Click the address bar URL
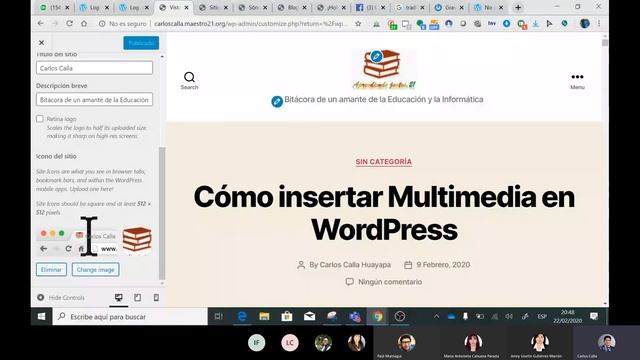 (x=251, y=24)
